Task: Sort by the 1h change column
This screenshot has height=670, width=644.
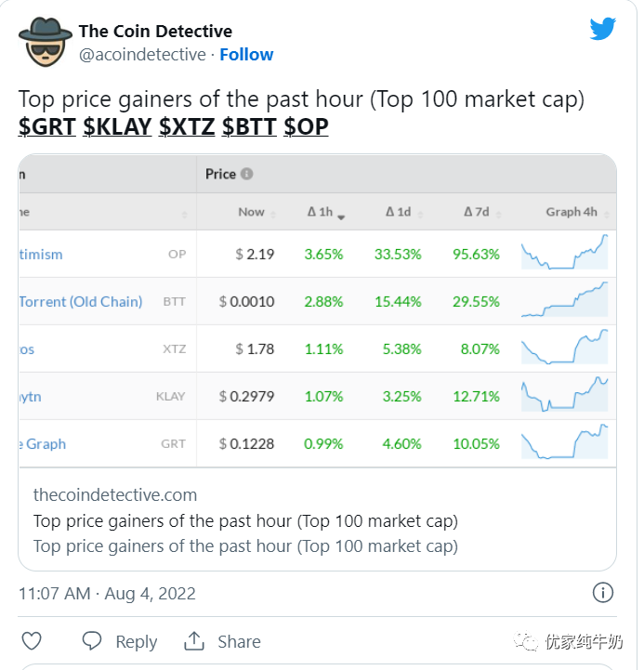Action: 325,212
